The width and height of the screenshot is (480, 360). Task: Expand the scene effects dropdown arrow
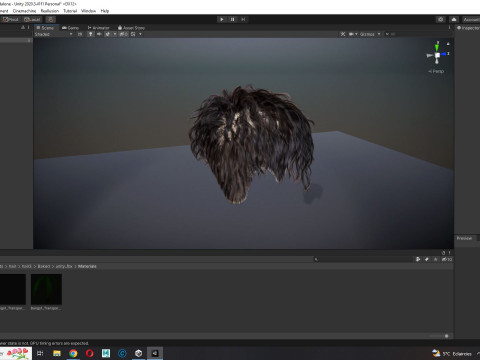(115, 34)
